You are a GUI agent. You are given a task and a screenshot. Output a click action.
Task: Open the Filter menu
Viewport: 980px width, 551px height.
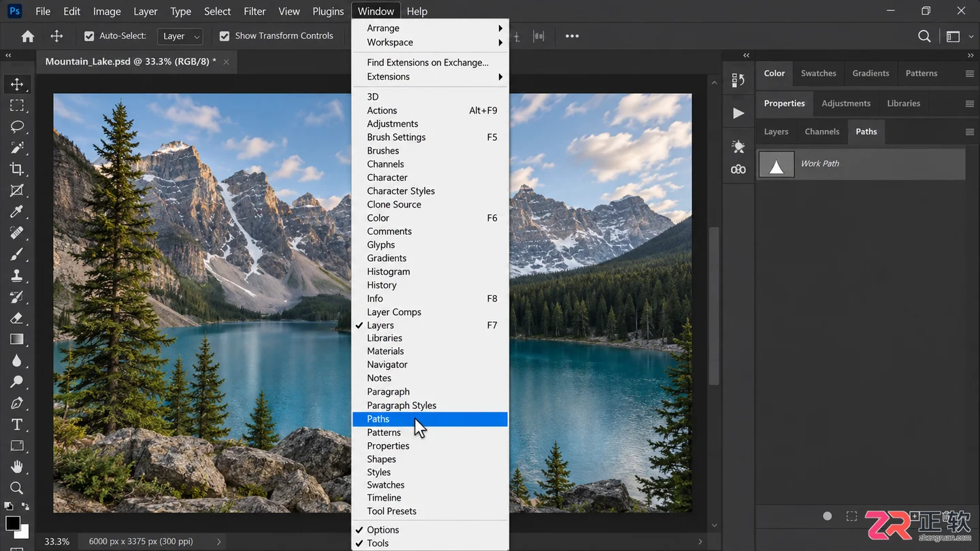(x=255, y=12)
